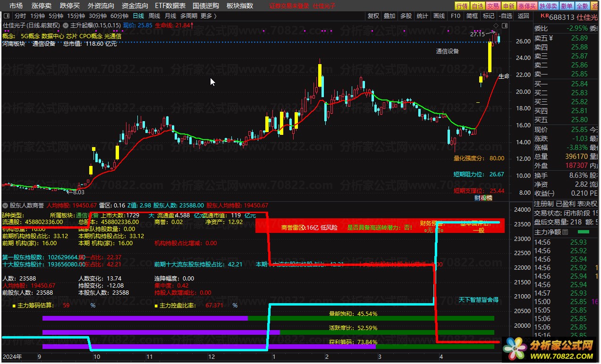Click the blue 全撤 cancel all button

click(x=583, y=6)
